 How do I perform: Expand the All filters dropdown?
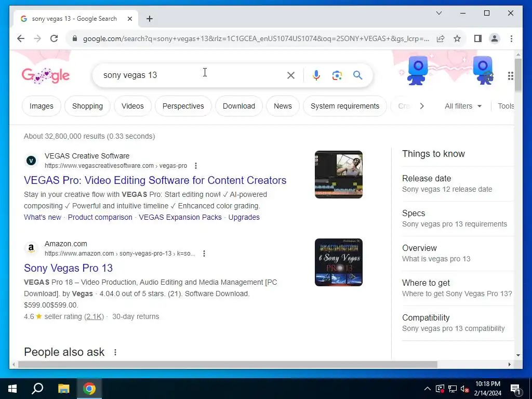463,106
